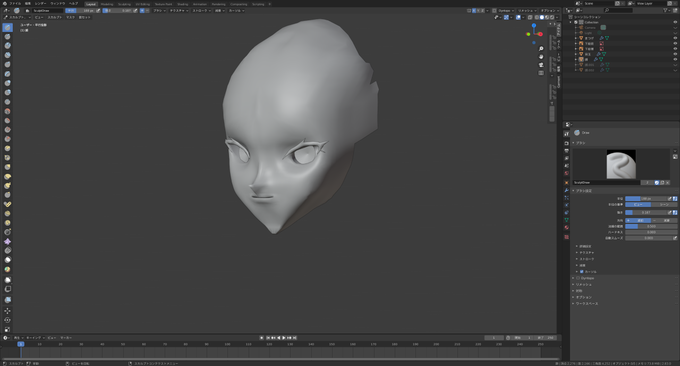Open the Dyntopo header dropdown
The height and width of the screenshot is (366, 680).
(x=506, y=10)
